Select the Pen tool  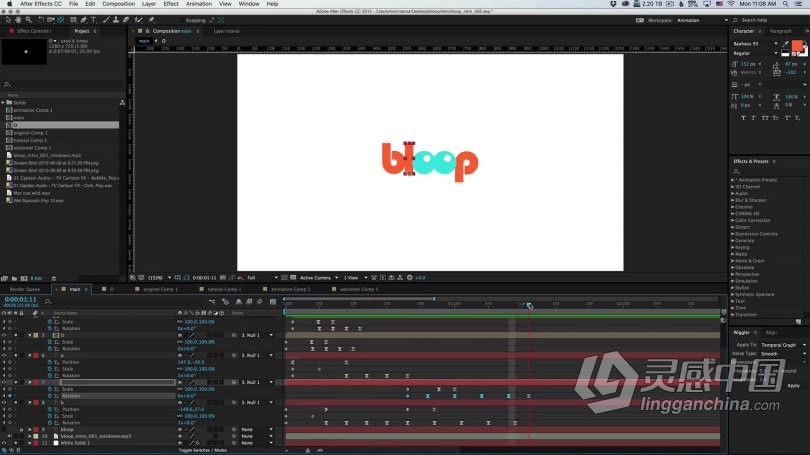(x=84, y=20)
